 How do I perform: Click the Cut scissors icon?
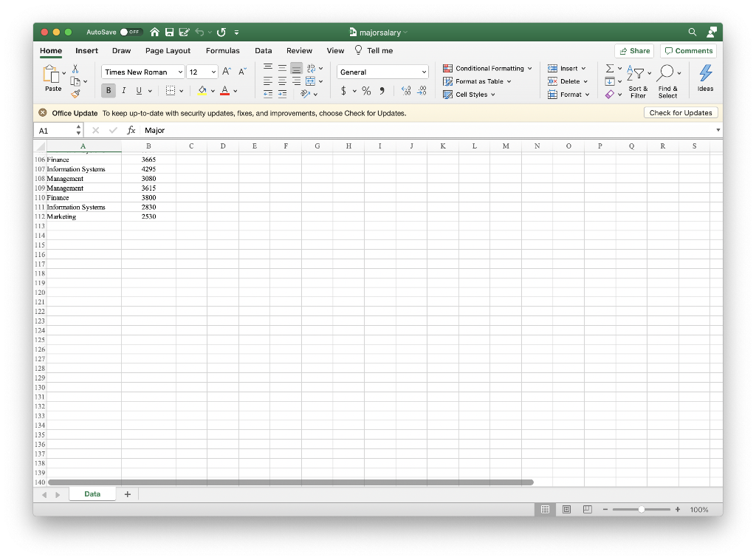pyautogui.click(x=75, y=69)
